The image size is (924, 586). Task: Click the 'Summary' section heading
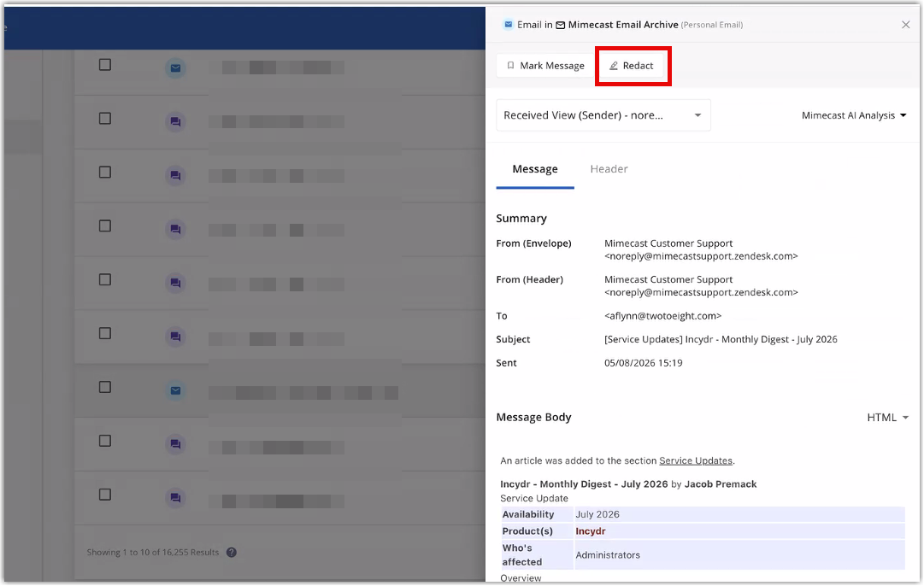tap(521, 219)
